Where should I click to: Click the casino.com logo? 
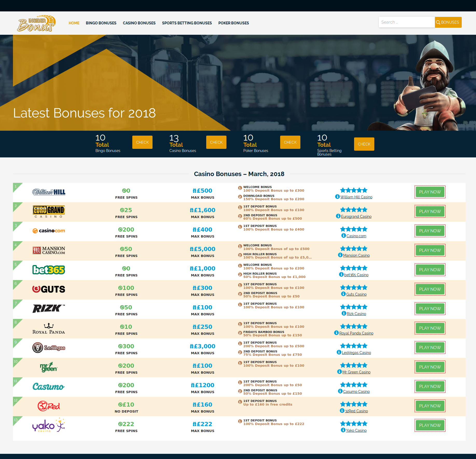pyautogui.click(x=49, y=231)
